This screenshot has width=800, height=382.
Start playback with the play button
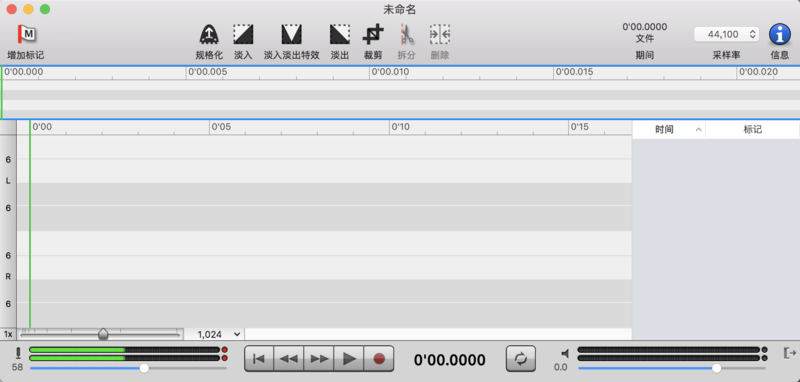[x=349, y=359]
